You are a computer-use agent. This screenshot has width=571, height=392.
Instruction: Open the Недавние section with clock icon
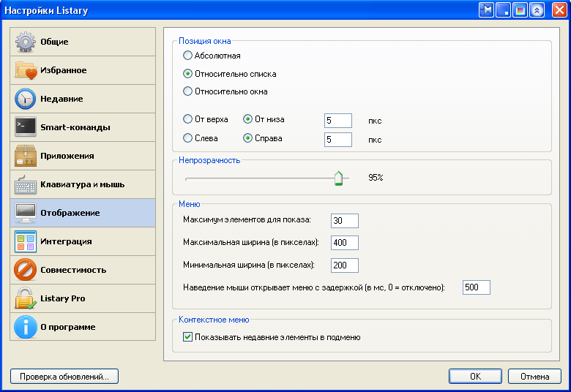point(83,99)
